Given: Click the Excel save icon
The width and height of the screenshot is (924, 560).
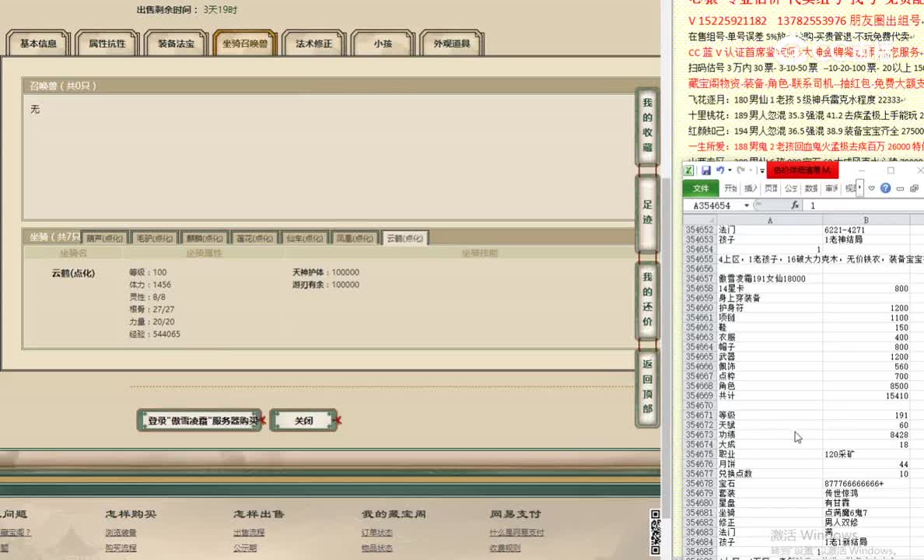Looking at the screenshot, I should pyautogui.click(x=705, y=171).
